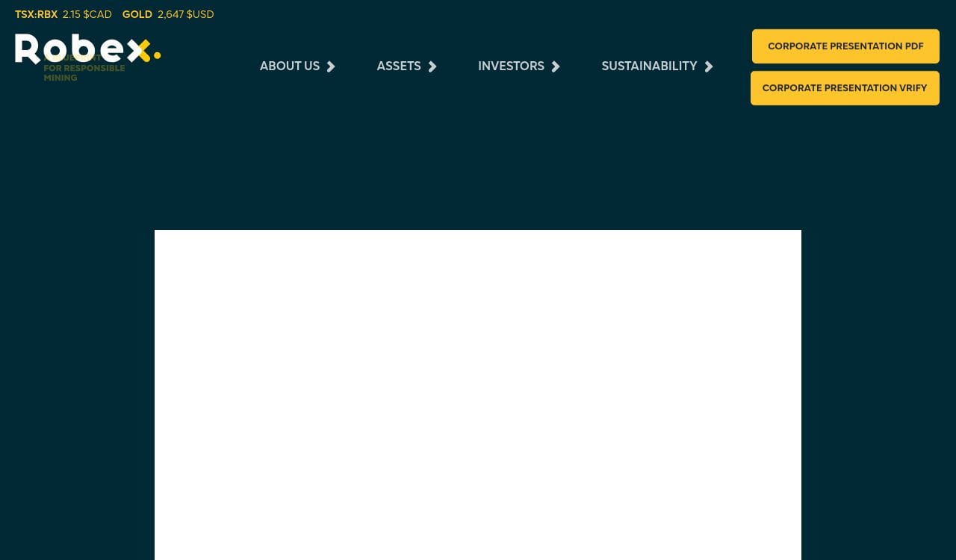Open the Corporate Presentation VRIFY
Image resolution: width=956 pixels, height=560 pixels.
[845, 88]
